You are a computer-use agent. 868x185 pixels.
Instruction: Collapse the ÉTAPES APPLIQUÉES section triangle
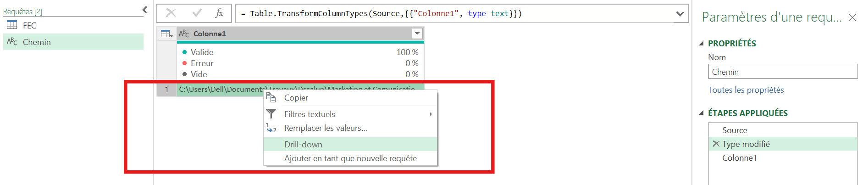point(701,113)
